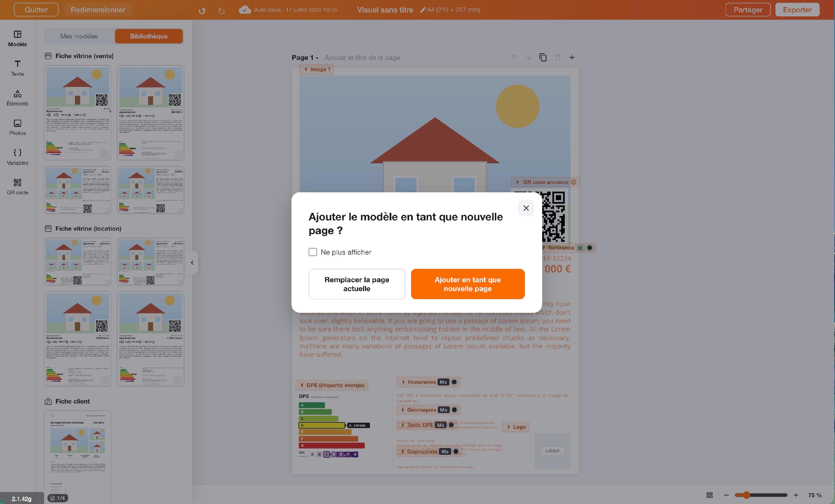Open the Éléments panel icon
Screen dimensions: 835x504
[x=18, y=98]
